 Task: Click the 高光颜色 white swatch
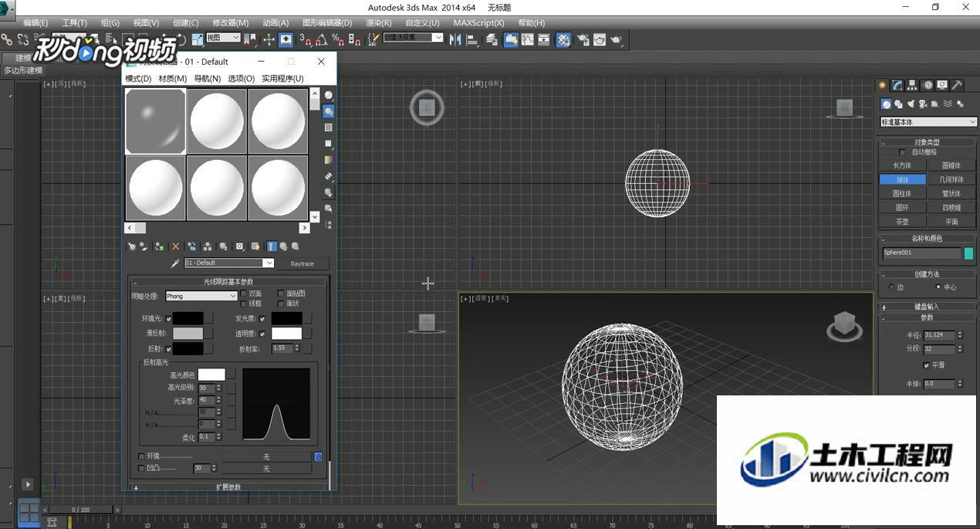(211, 375)
